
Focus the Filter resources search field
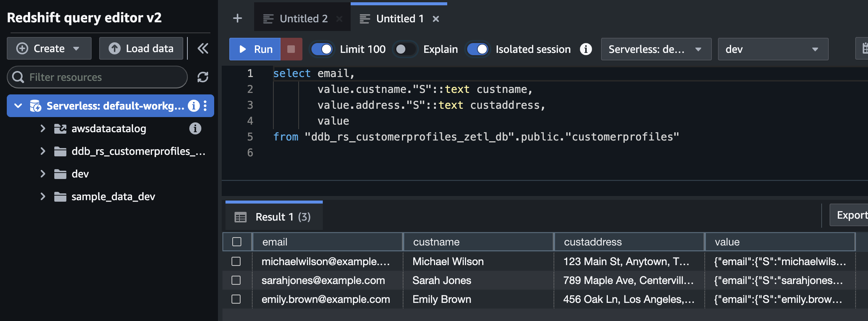pyautogui.click(x=97, y=77)
